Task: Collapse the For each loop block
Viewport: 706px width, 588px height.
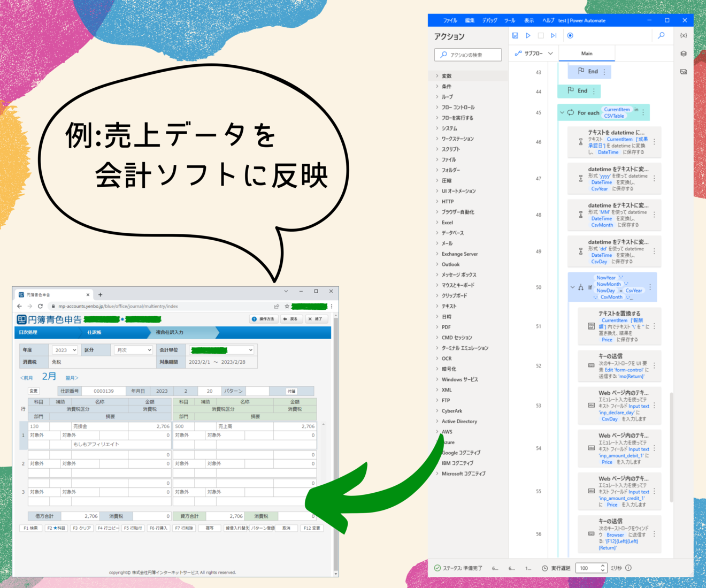Action: pos(562,112)
